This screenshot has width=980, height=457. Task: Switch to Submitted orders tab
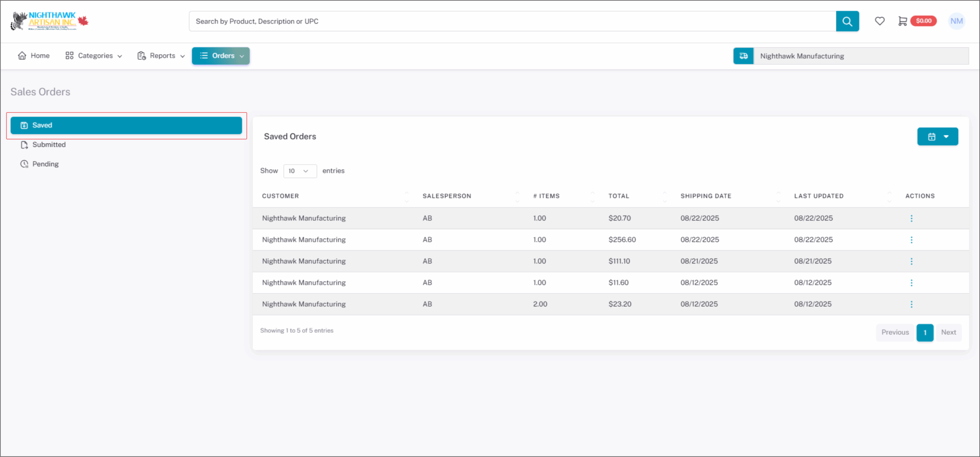point(49,145)
